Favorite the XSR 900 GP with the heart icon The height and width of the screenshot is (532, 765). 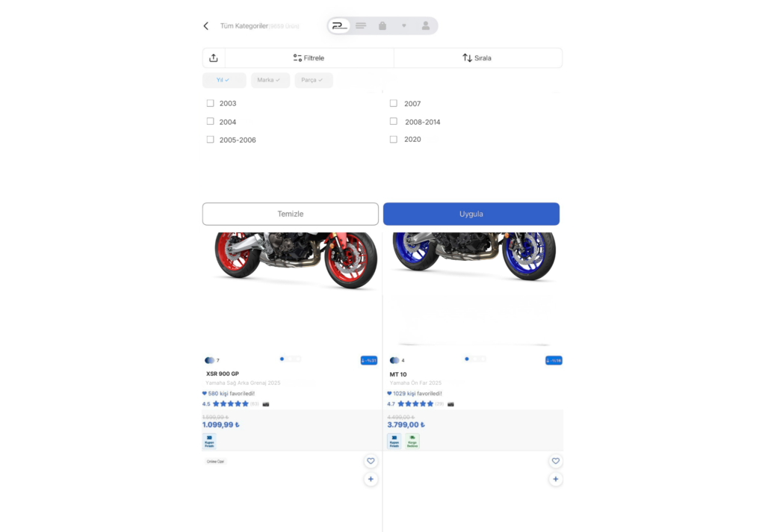(x=371, y=461)
